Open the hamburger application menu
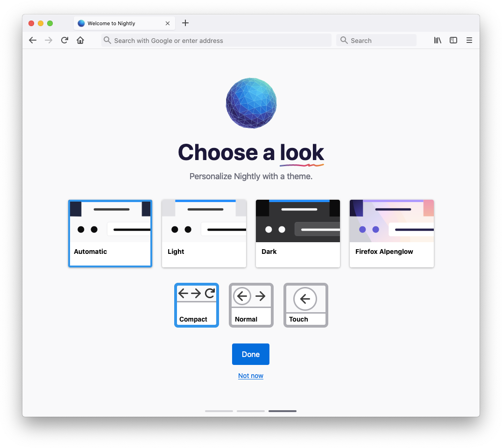Image resolution: width=502 pixels, height=448 pixels. [x=469, y=40]
